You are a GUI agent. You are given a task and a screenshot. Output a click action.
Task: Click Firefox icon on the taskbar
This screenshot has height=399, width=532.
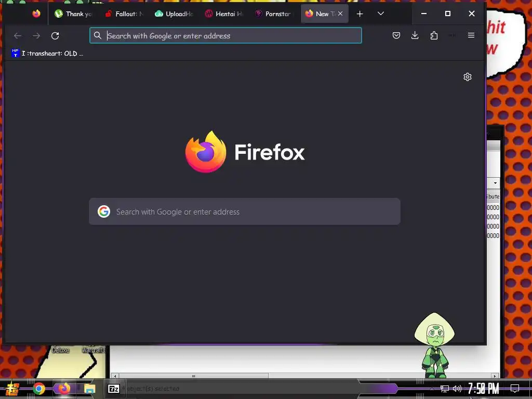tap(64, 389)
